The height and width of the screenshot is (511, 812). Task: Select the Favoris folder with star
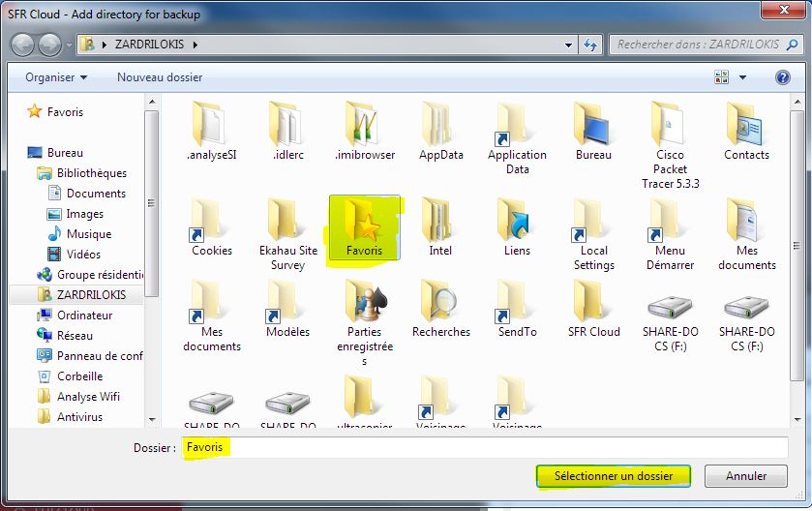pos(365,227)
